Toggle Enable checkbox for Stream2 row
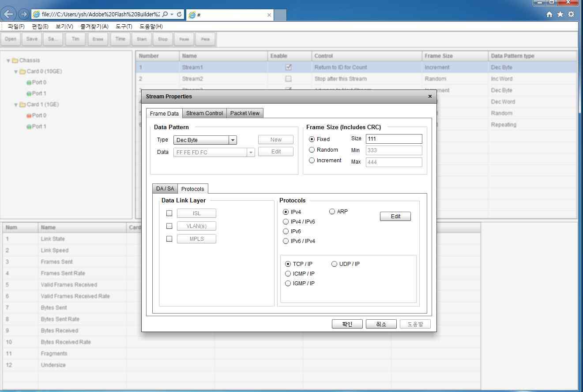Viewport: 583px width, 392px height. 289,79
